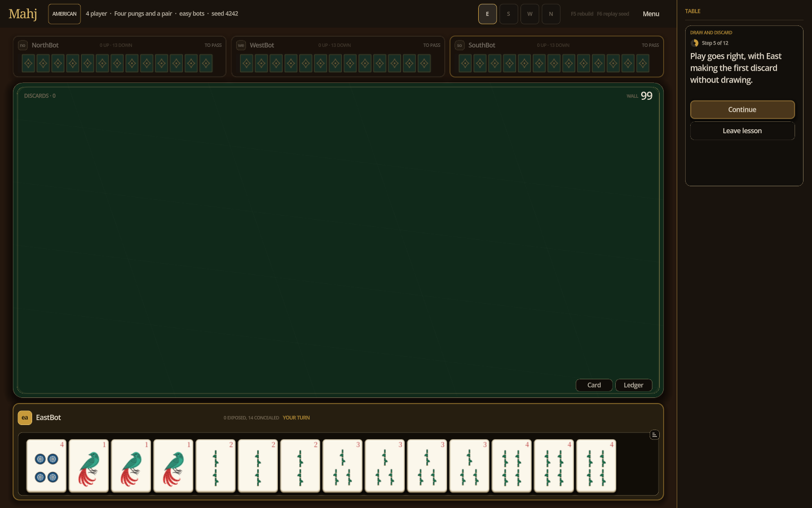812x508 pixels.
Task: Click the 'F5 rebuild' shortcut hint
Action: pos(582,14)
